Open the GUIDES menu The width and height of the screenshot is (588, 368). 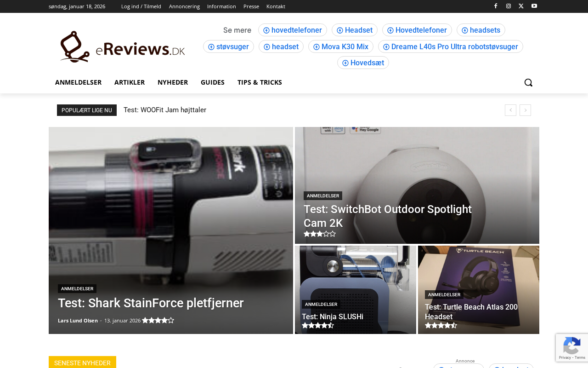point(213,82)
